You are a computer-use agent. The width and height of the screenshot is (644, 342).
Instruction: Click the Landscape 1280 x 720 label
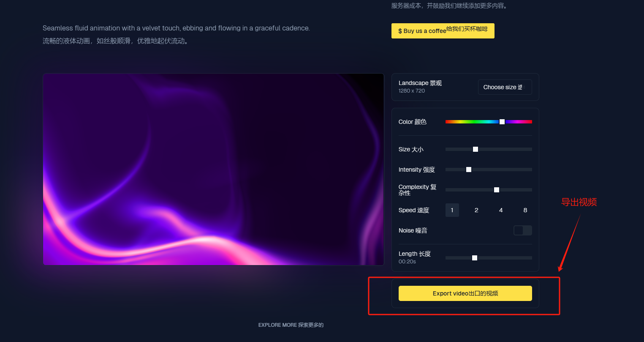[x=420, y=87]
